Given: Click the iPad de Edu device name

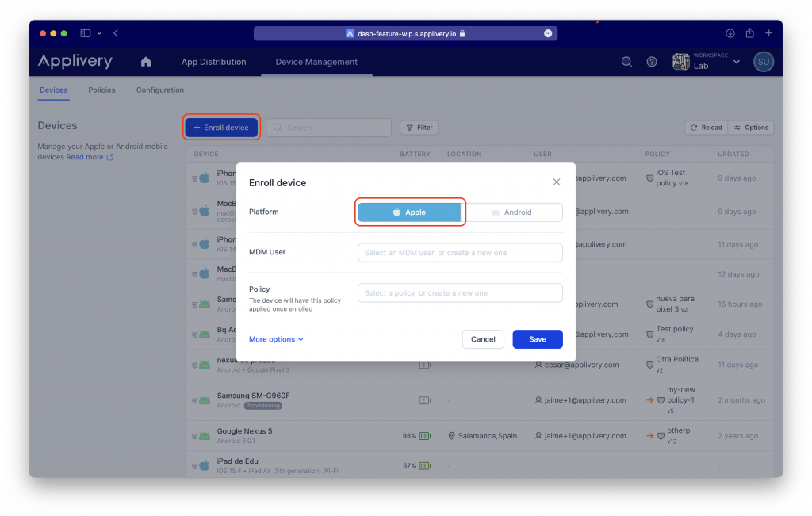Looking at the screenshot, I should coord(238,461).
